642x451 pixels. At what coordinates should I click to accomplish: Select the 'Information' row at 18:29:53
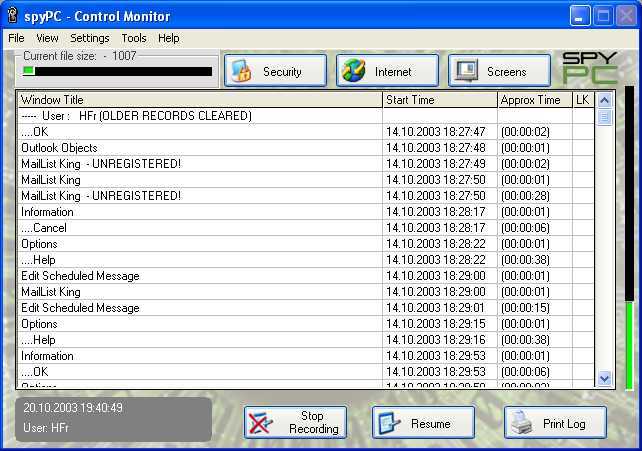click(x=306, y=356)
